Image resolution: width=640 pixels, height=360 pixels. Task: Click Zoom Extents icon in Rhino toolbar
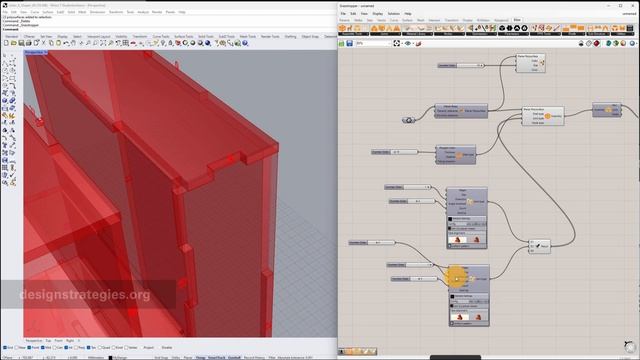(x=103, y=43)
